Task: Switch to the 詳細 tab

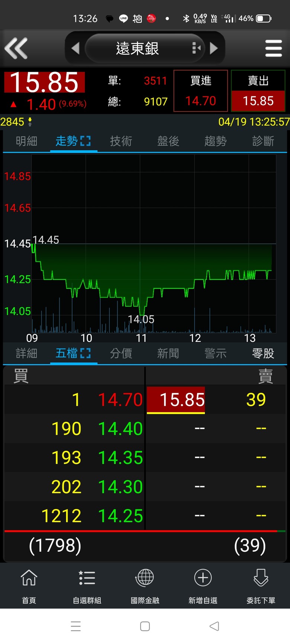Action: tap(26, 353)
